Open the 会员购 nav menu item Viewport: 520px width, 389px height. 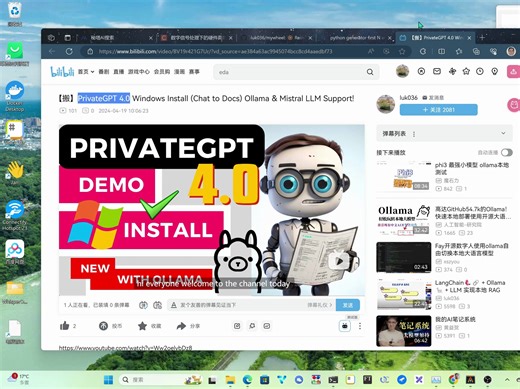(x=162, y=71)
